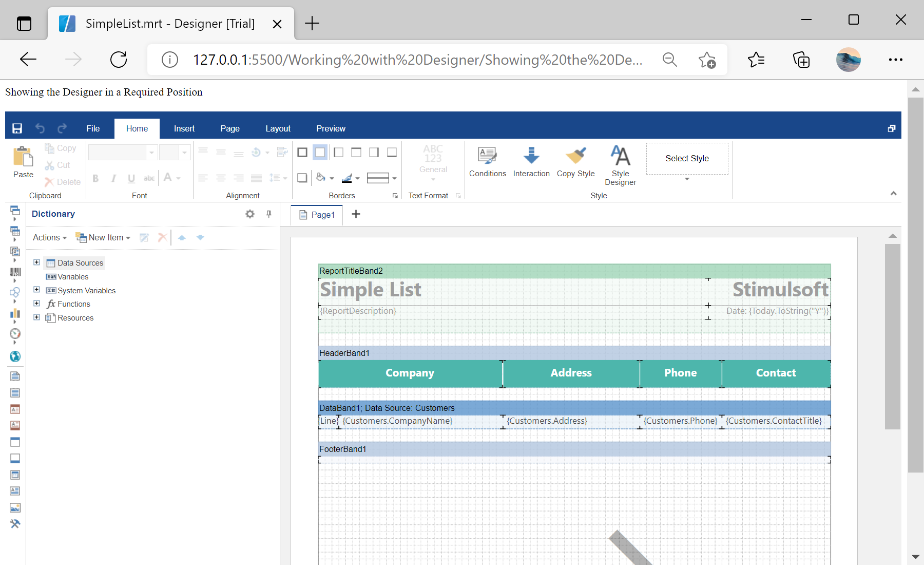
Task: Toggle the top border button
Action: click(x=356, y=152)
